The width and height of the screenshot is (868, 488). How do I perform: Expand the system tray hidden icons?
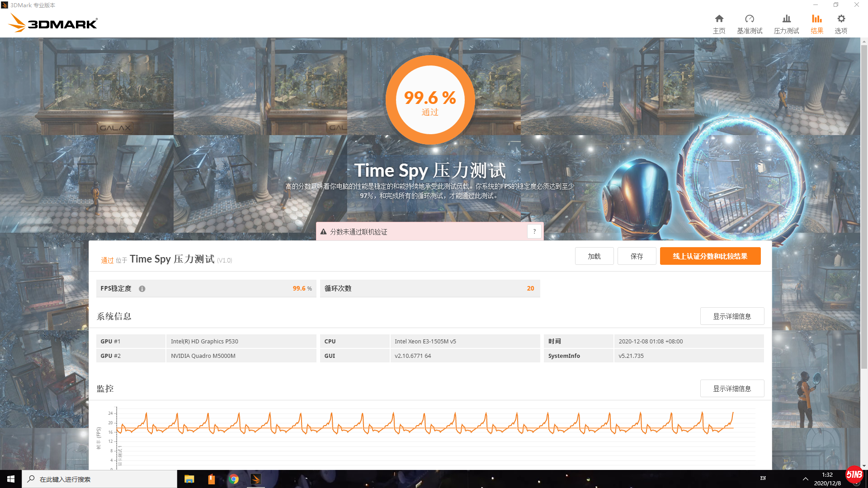click(805, 479)
